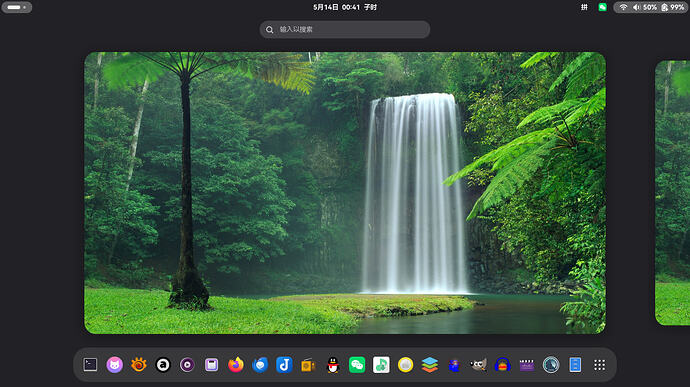Launch the purple circular media player icon

pos(187,365)
